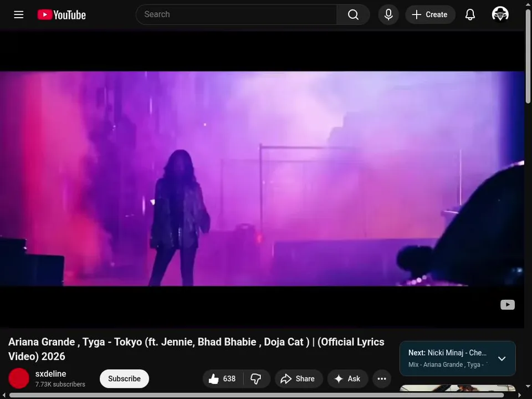Click YouTube watermark icon in player
This screenshot has width=532, height=399.
pyautogui.click(x=507, y=305)
